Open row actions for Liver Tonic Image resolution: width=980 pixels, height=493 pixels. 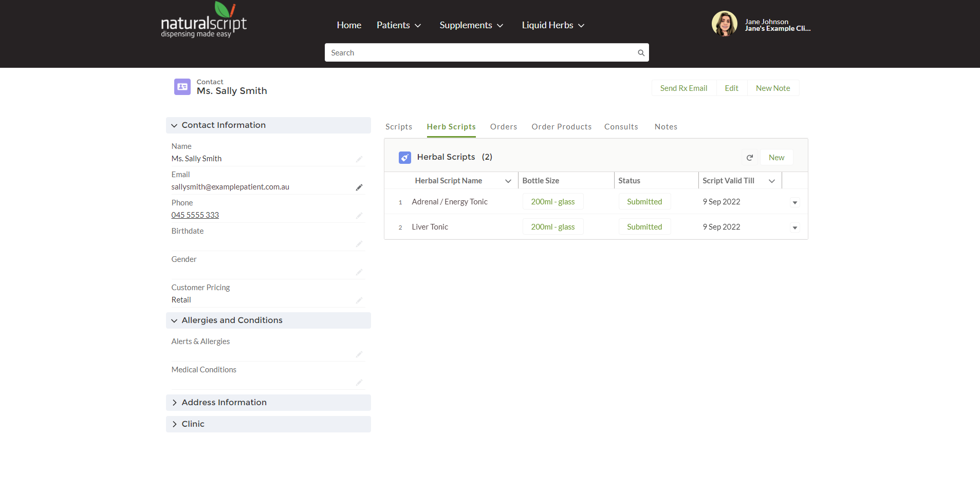pos(795,227)
